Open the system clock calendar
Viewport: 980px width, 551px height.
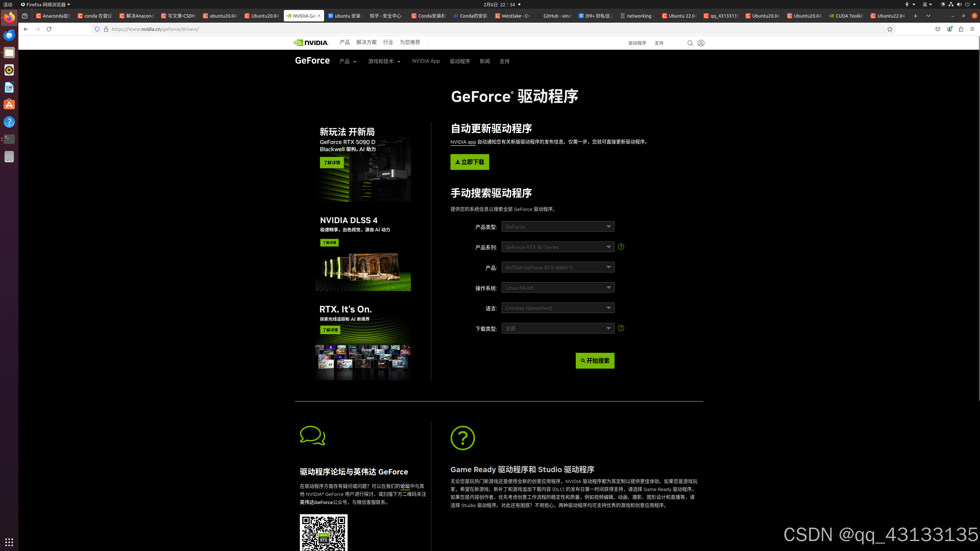pyautogui.click(x=499, y=5)
